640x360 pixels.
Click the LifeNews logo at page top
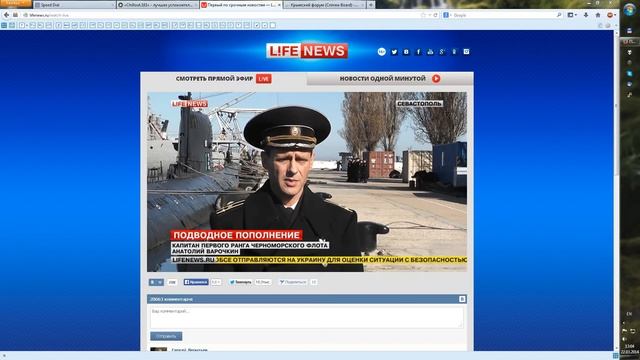click(x=307, y=51)
